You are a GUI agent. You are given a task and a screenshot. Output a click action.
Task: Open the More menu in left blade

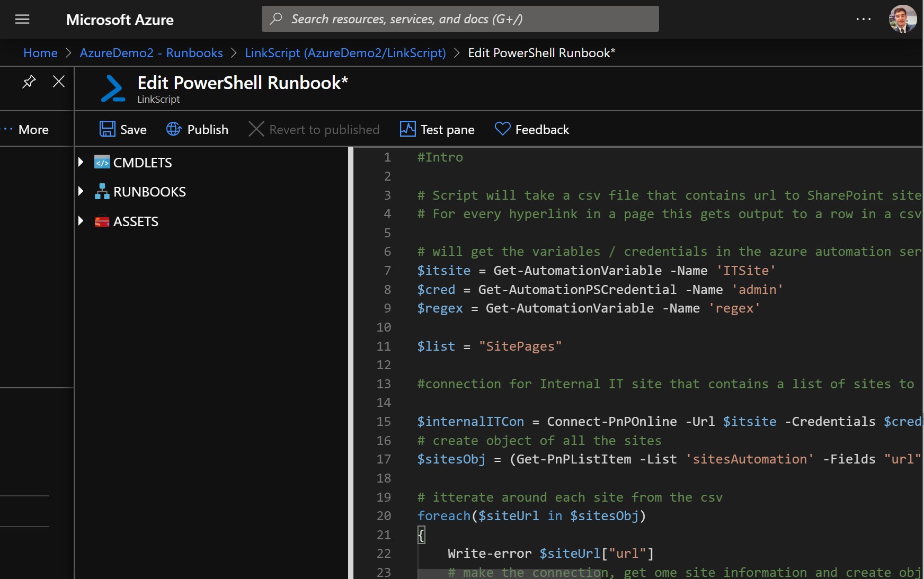point(25,130)
